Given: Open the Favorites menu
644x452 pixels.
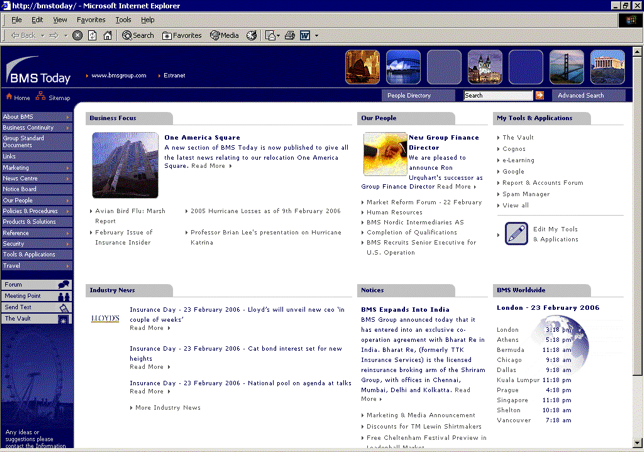Looking at the screenshot, I should click(91, 19).
